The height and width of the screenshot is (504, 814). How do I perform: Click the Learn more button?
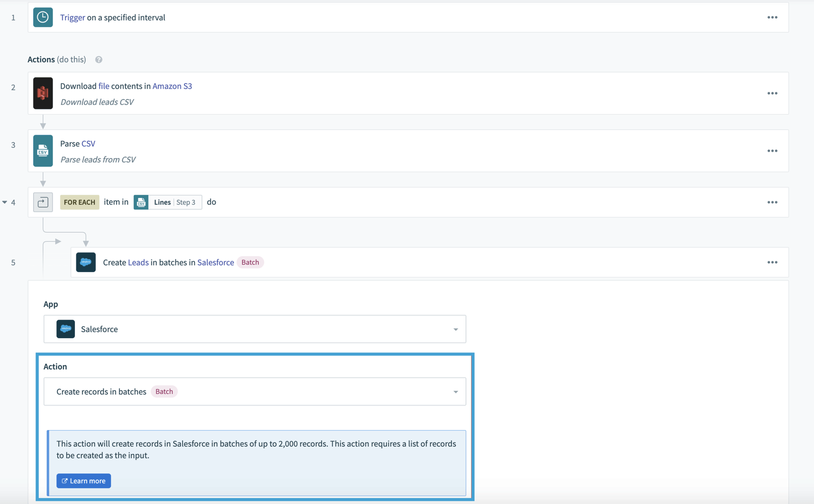pos(84,481)
